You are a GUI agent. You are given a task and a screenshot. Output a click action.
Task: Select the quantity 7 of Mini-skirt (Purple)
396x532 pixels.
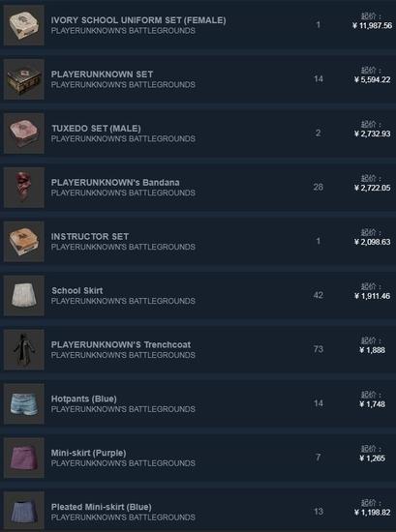pyautogui.click(x=319, y=458)
